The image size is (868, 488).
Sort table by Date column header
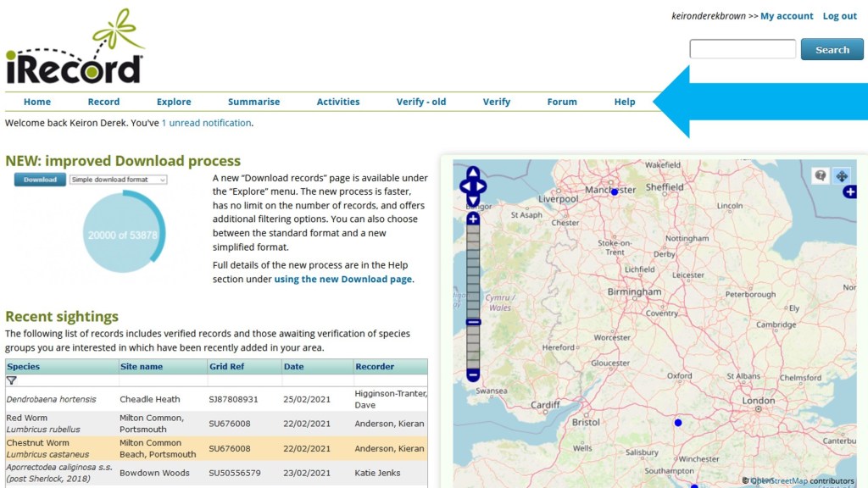[293, 367]
